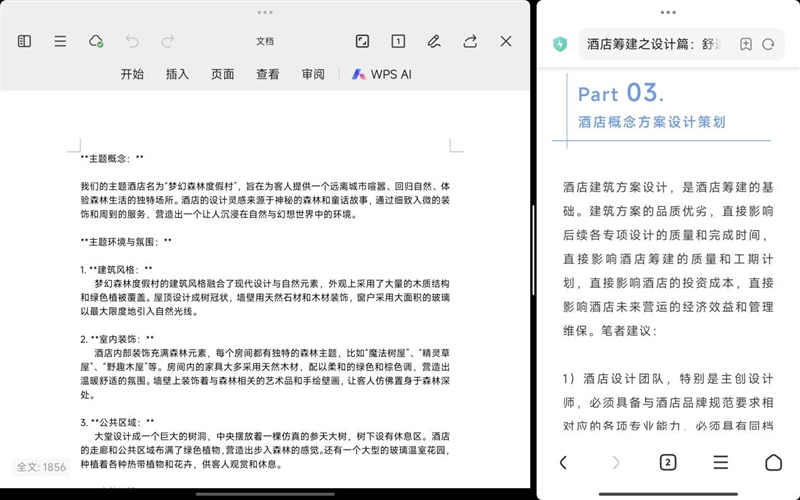
Task: Tap the browser green shield security icon
Action: coord(560,44)
